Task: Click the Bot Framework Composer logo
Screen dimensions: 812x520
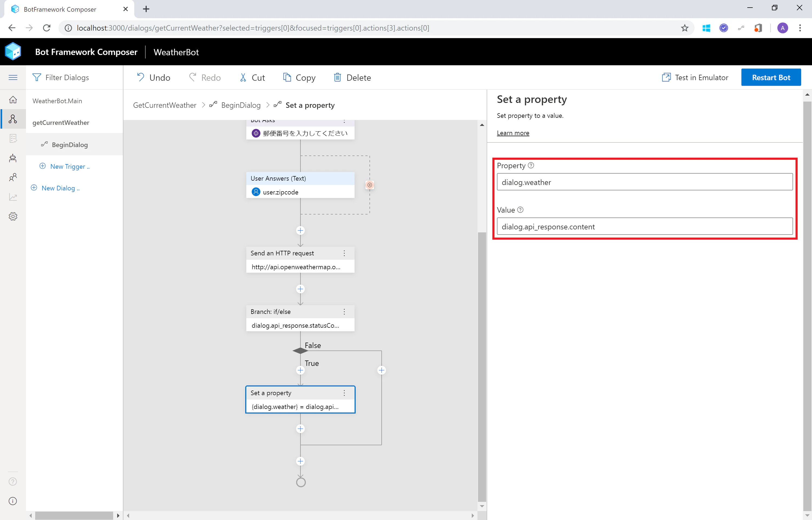Action: 13,52
